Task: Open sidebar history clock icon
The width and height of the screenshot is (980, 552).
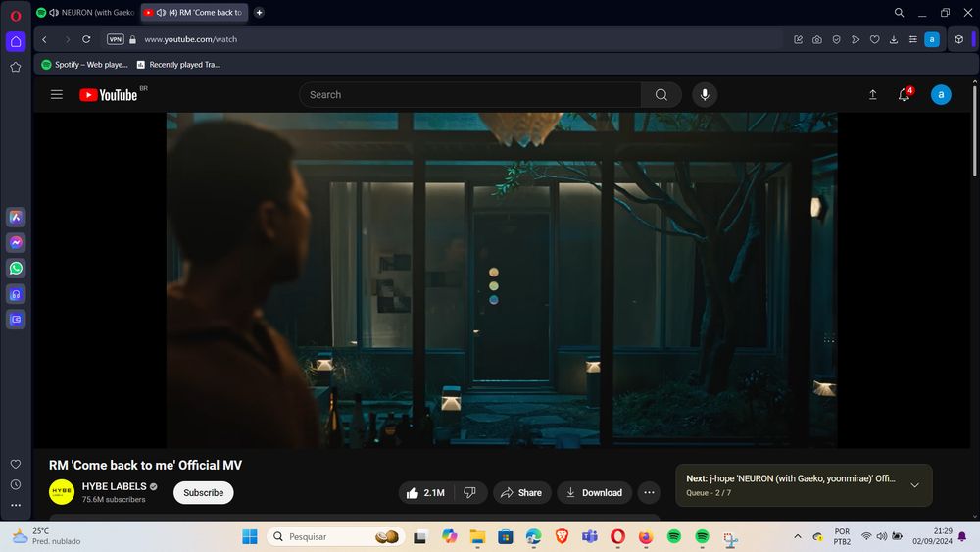Action: [x=16, y=484]
